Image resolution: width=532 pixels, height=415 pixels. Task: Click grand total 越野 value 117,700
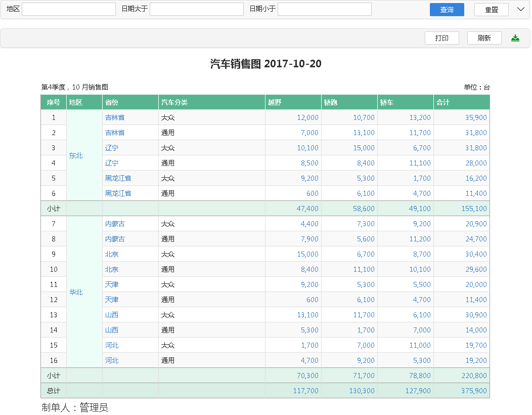click(305, 391)
